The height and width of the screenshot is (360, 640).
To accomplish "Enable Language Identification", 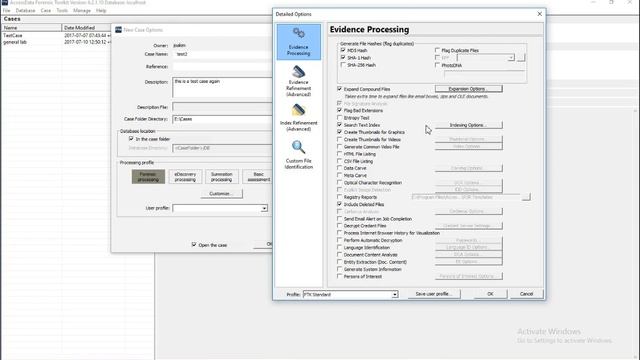I will click(340, 247).
